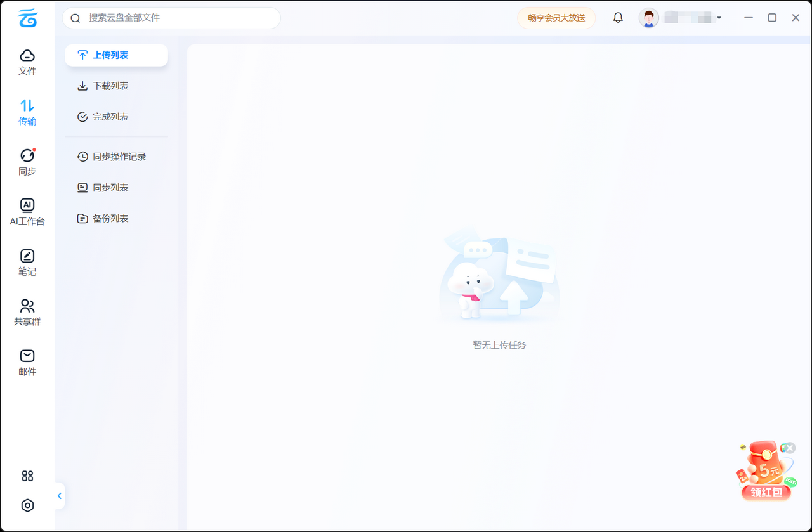Viewport: 812px width, 532px height.
Task: Click the cloud app logo
Action: pos(27,18)
